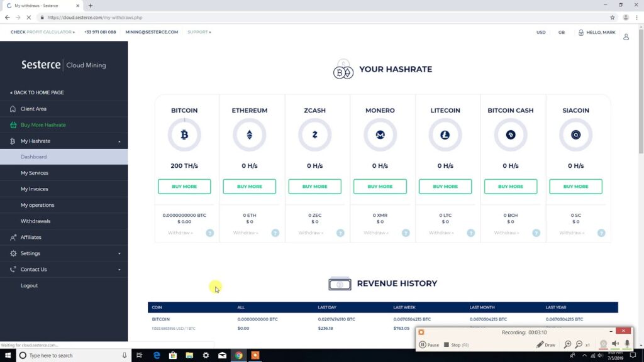Open the user profile icon
The width and height of the screenshot is (644, 362).
626,37
